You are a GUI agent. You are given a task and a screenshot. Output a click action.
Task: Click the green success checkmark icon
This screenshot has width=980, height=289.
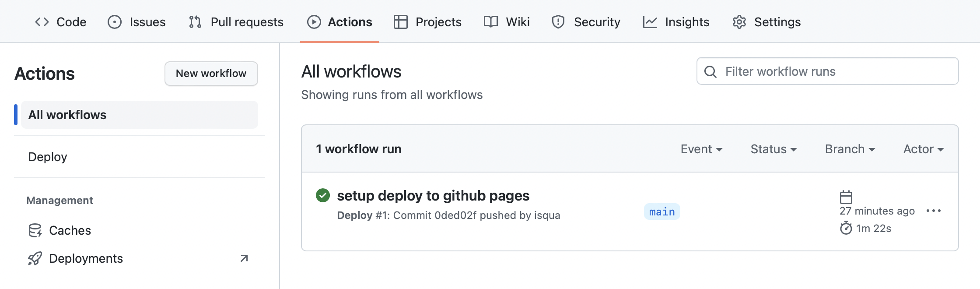[323, 195]
